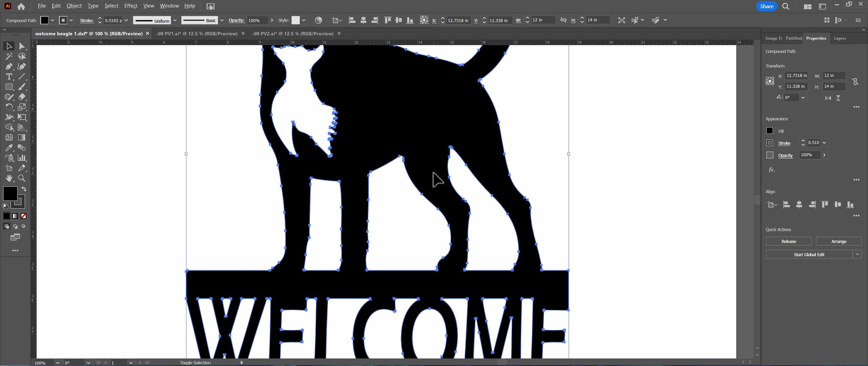Image resolution: width=868 pixels, height=366 pixels.
Task: Open artboard navigation dropdown in status bar
Action: click(x=131, y=363)
